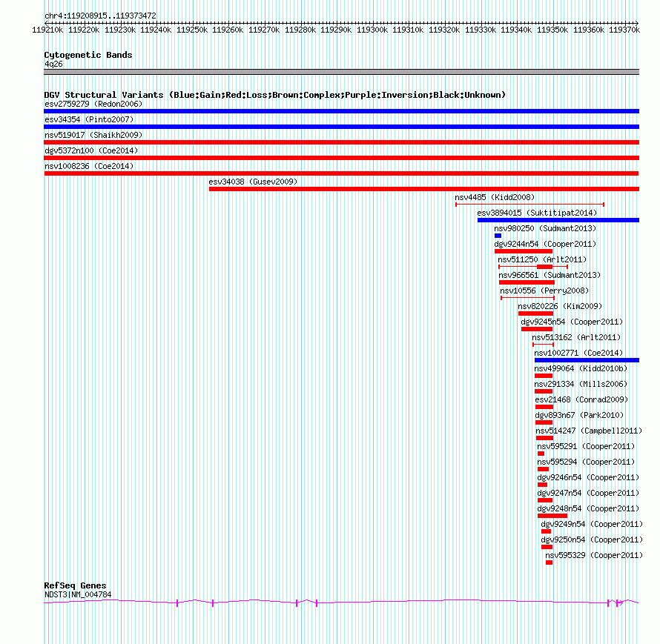Select the 4q26 band label
The width and height of the screenshot is (660, 644).
point(53,64)
